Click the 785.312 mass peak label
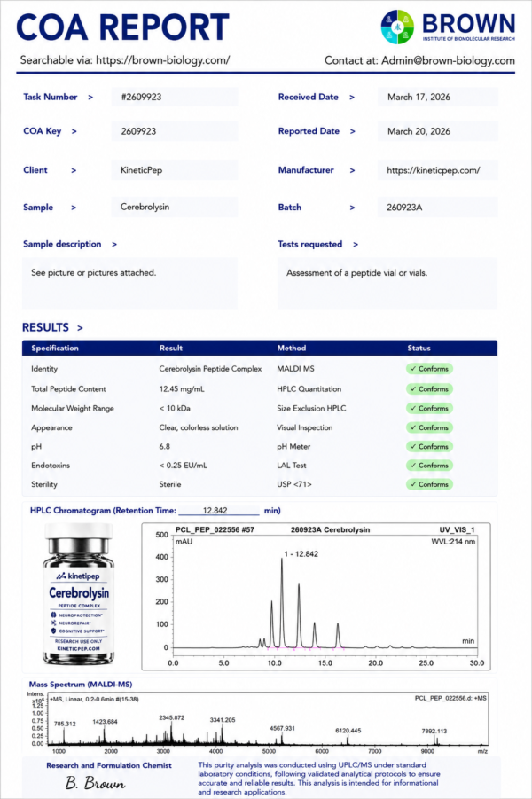Viewport: 532px width, 799px height. pos(65,724)
